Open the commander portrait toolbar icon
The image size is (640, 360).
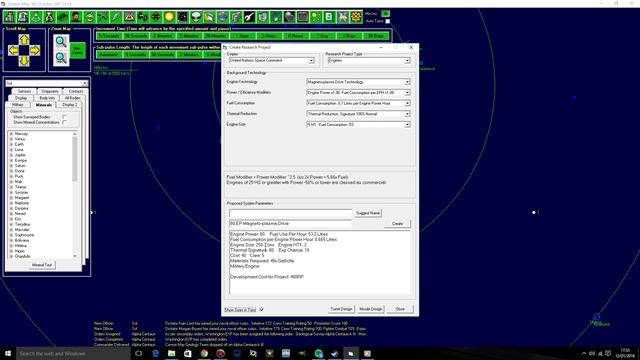(76, 17)
